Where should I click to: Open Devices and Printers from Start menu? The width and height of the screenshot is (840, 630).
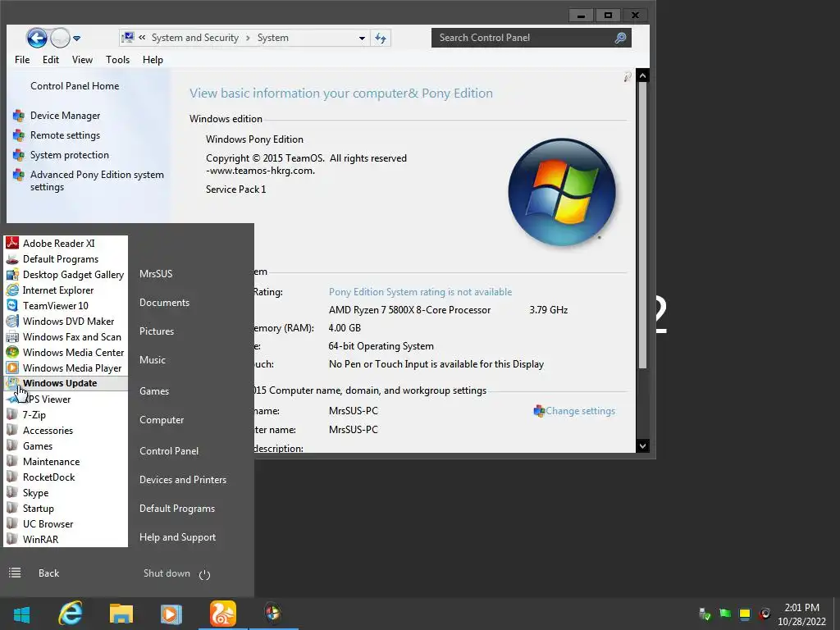point(183,480)
